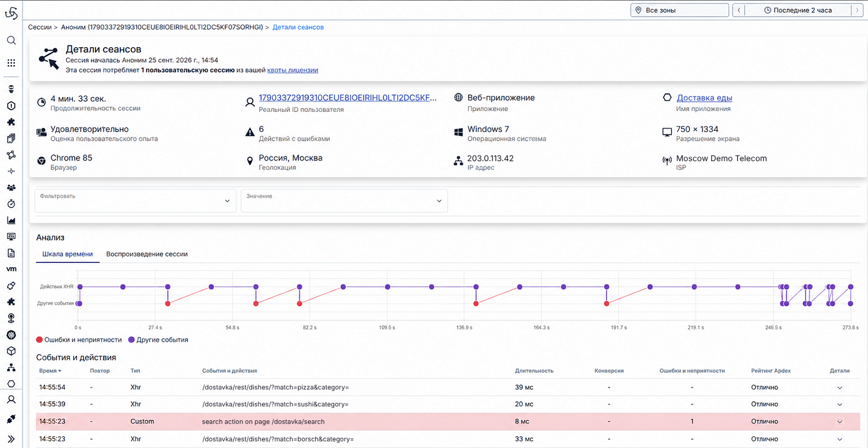
Task: Open the network hierarchy icon in the sidebar
Action: click(x=11, y=368)
